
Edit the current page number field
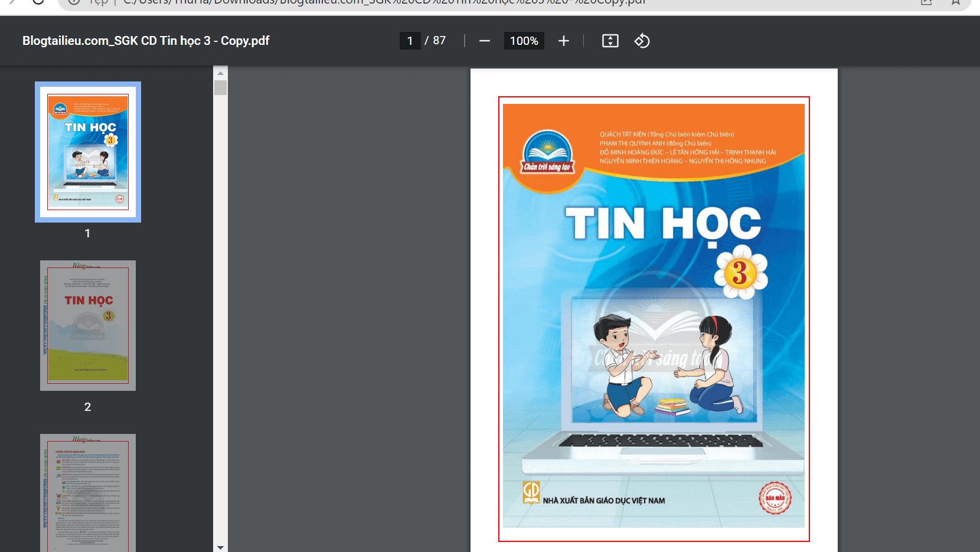click(410, 41)
